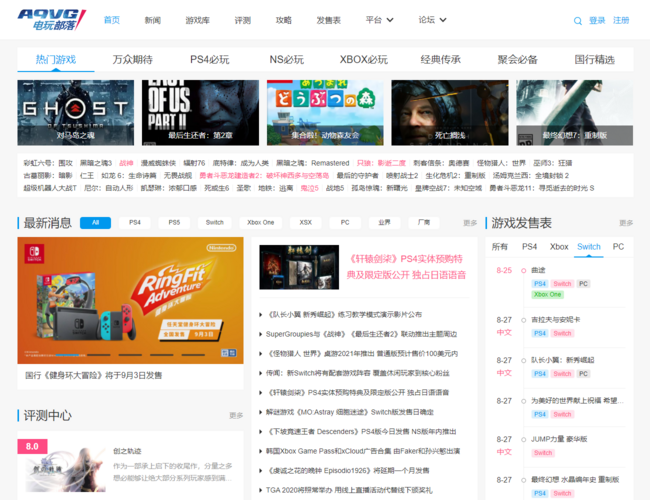
Task: Switch to the NS必玩 tab
Action: (x=287, y=59)
